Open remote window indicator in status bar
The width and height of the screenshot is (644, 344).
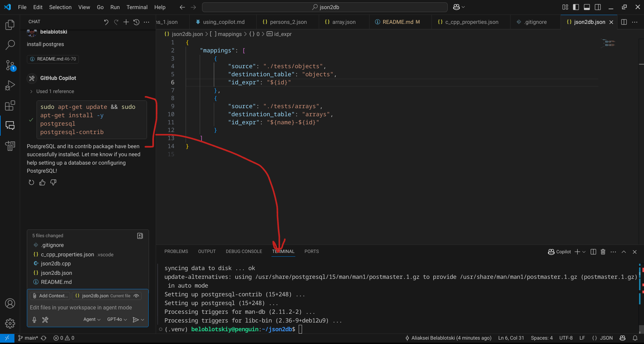[x=7, y=338]
